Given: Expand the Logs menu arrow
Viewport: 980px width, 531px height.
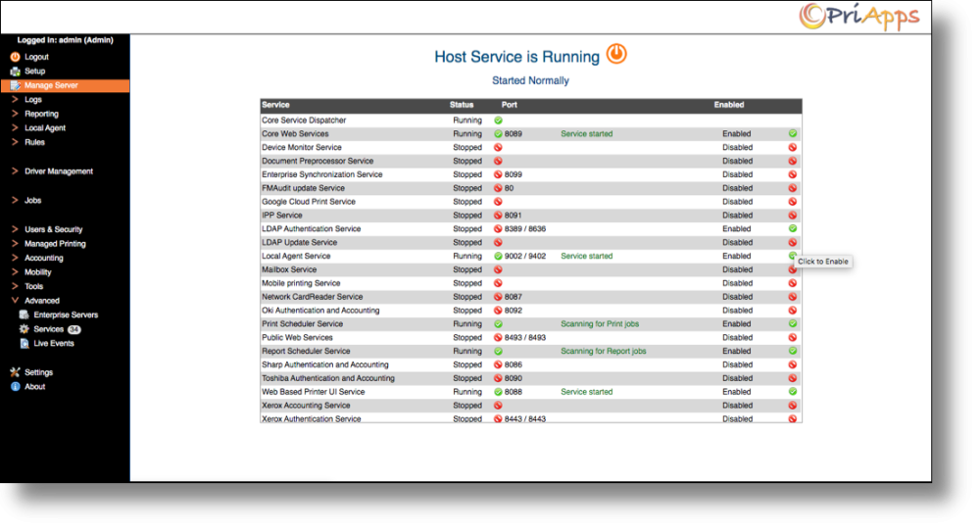Looking at the screenshot, I should (15, 99).
